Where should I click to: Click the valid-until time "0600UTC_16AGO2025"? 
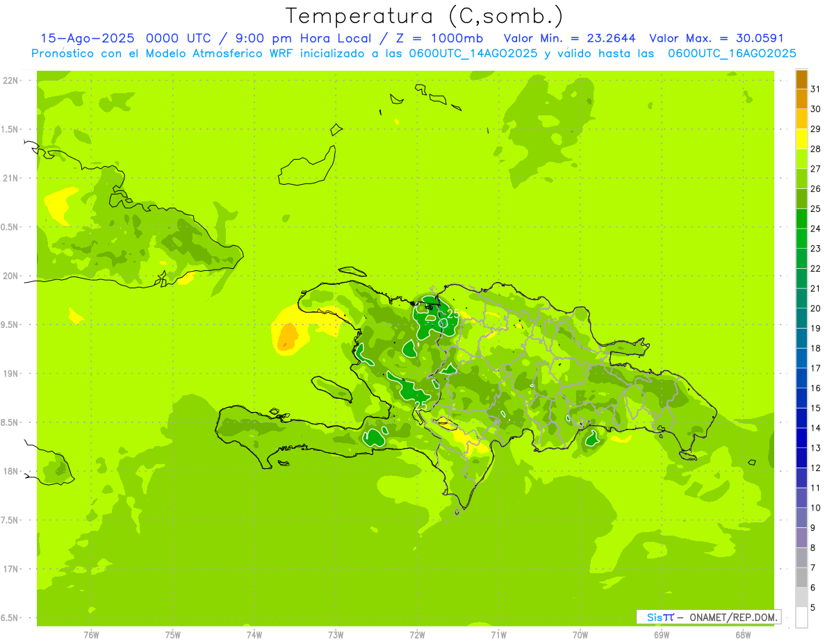(x=732, y=53)
